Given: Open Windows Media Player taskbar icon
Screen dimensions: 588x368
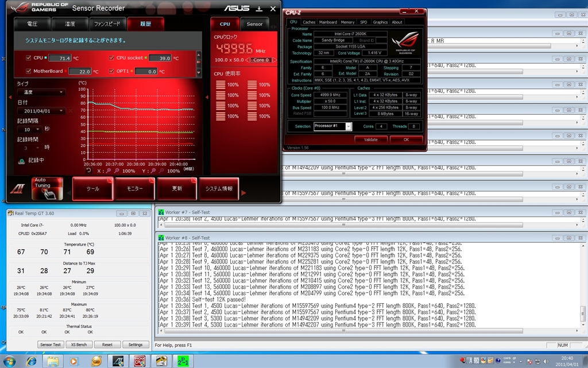Looking at the screenshot, I should pos(74,361).
